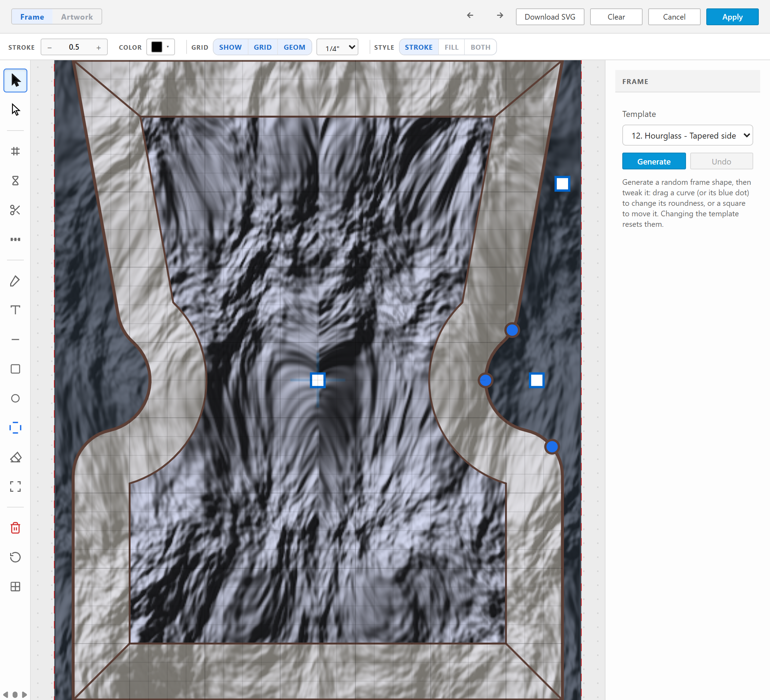Expand the stroke color dropdown arrow

point(168,47)
